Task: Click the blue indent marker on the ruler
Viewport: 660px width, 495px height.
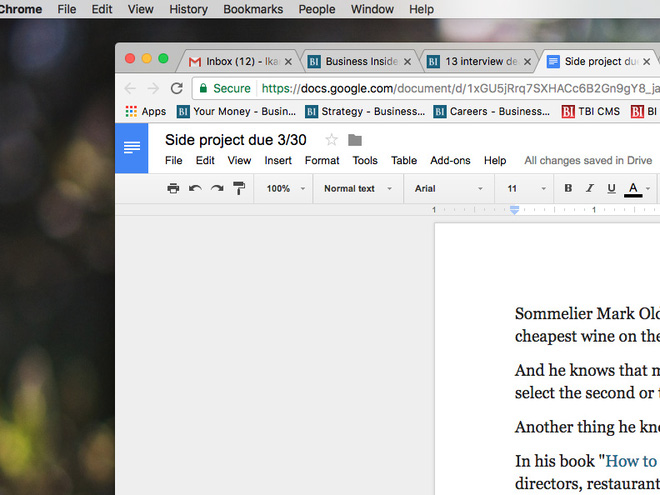Action: [x=514, y=210]
